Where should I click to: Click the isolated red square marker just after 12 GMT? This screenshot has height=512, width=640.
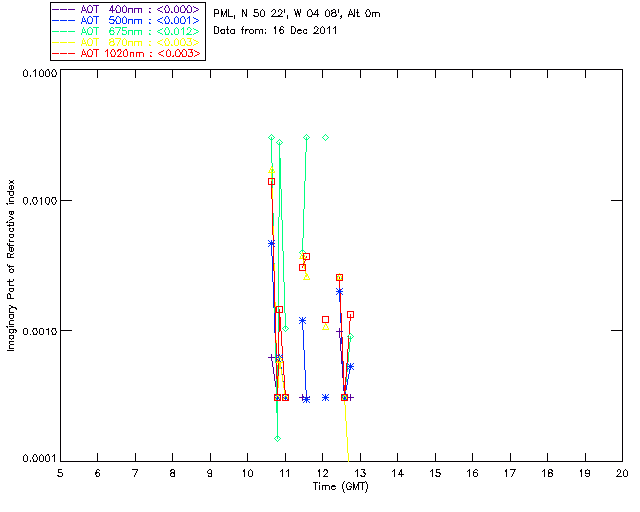[x=325, y=319]
